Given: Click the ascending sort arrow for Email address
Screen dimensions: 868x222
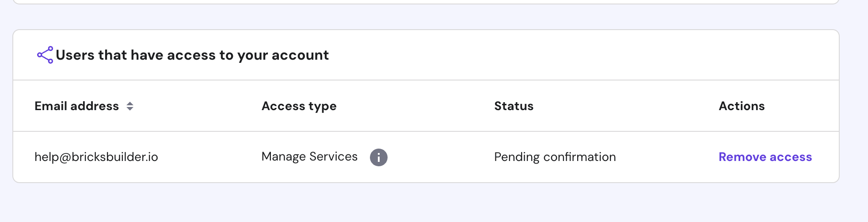Looking at the screenshot, I should (x=130, y=103).
